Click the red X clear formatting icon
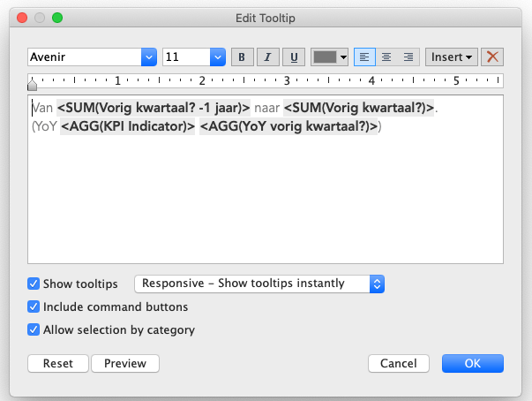 point(493,57)
